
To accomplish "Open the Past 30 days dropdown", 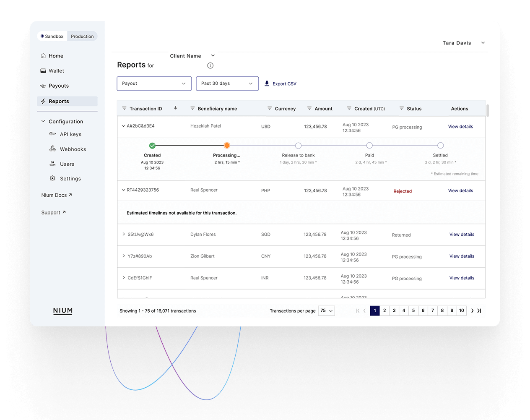I will (x=227, y=83).
